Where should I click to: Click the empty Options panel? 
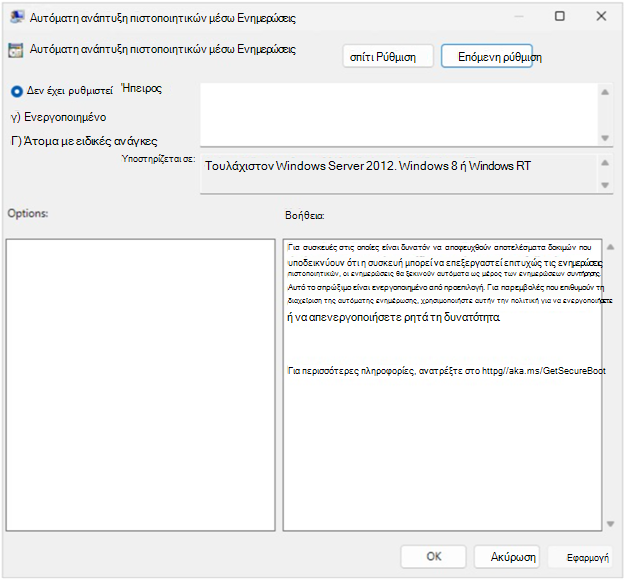(x=140, y=385)
